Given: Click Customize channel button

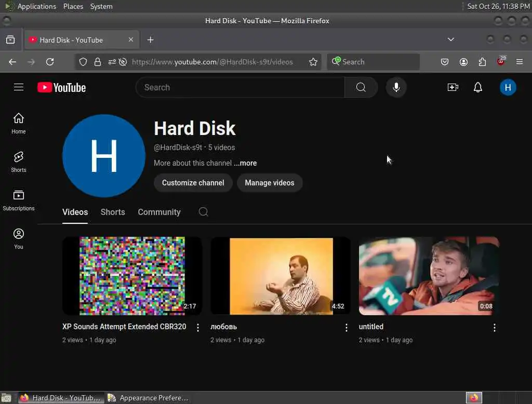Looking at the screenshot, I should (193, 183).
